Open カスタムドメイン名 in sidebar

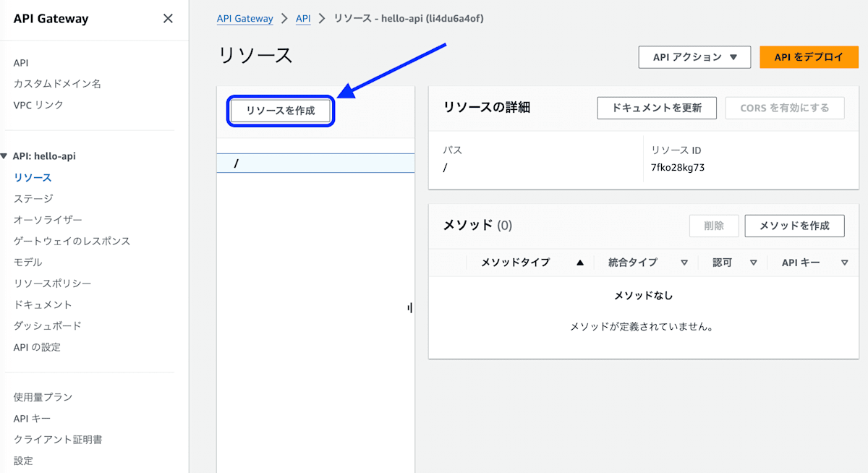(57, 84)
